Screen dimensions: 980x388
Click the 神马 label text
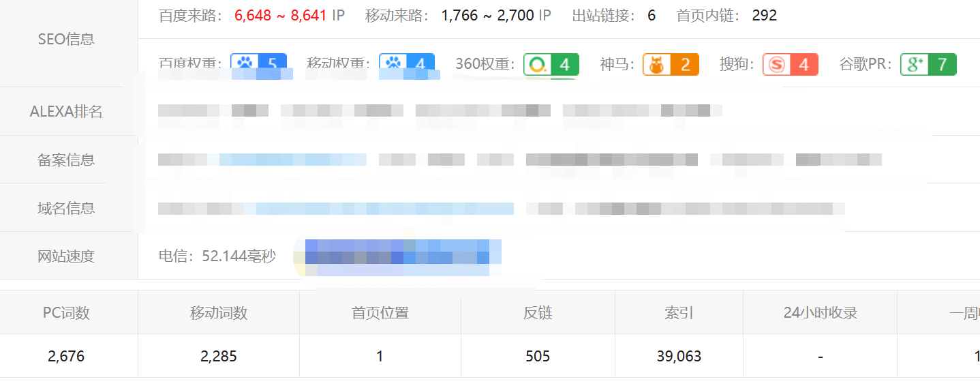[617, 64]
